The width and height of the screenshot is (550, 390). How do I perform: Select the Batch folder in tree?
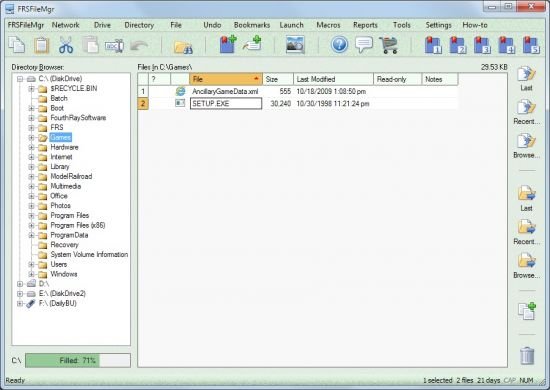coord(59,98)
